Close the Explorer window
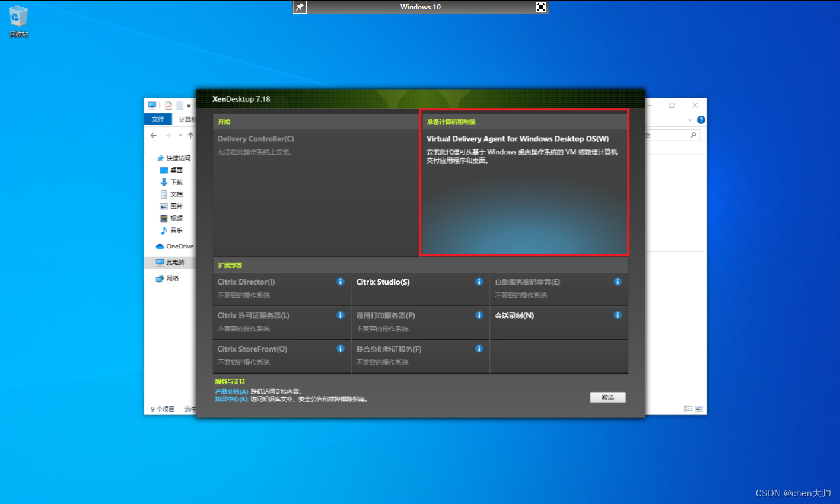The image size is (840, 504). [x=695, y=106]
